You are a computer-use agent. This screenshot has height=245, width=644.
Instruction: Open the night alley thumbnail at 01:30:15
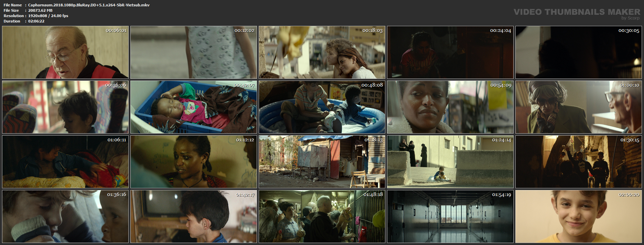578,162
